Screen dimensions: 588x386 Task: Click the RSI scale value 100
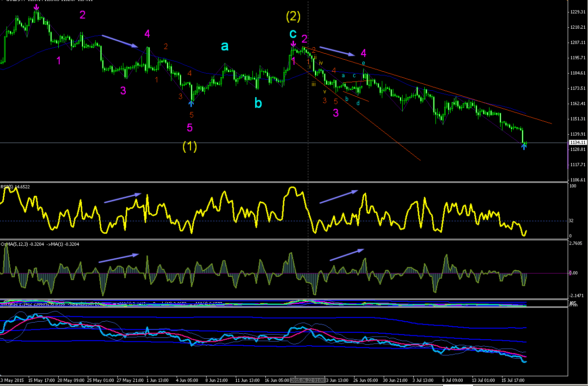[572, 186]
